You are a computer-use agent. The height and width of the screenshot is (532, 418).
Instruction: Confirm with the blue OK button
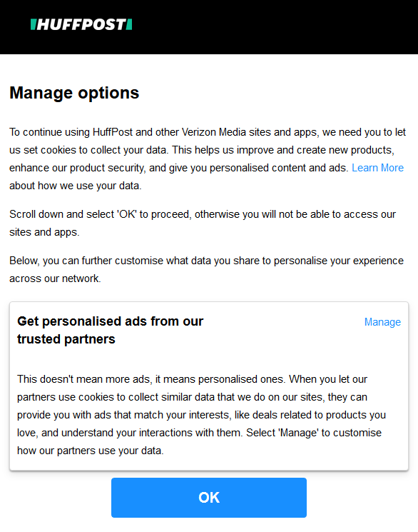pyautogui.click(x=209, y=498)
